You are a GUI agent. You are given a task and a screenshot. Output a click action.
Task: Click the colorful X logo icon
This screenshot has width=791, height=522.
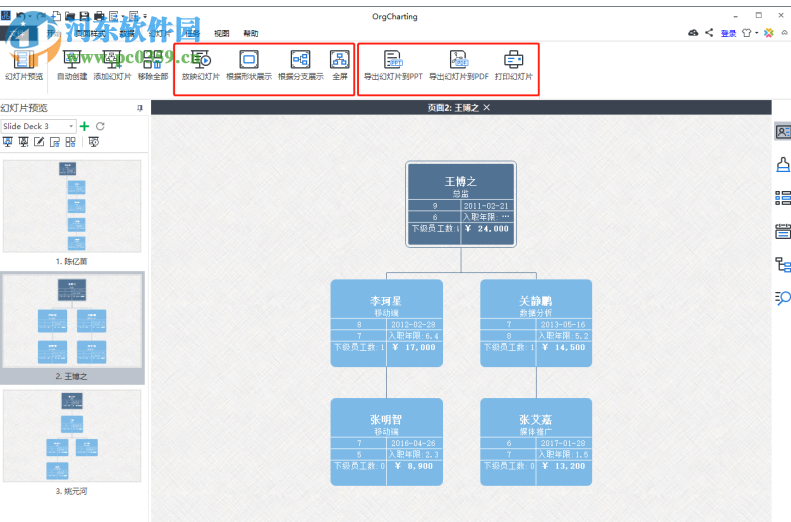[x=769, y=33]
